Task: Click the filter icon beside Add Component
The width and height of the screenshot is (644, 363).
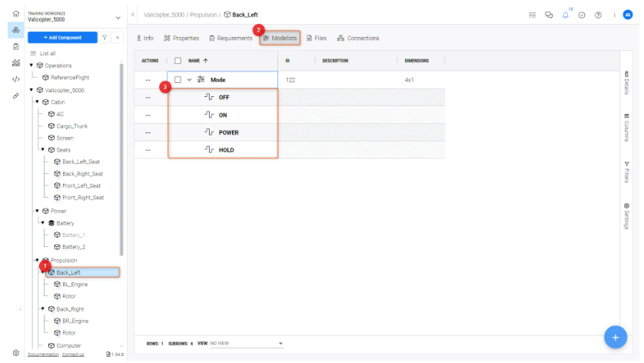Action: coord(105,38)
